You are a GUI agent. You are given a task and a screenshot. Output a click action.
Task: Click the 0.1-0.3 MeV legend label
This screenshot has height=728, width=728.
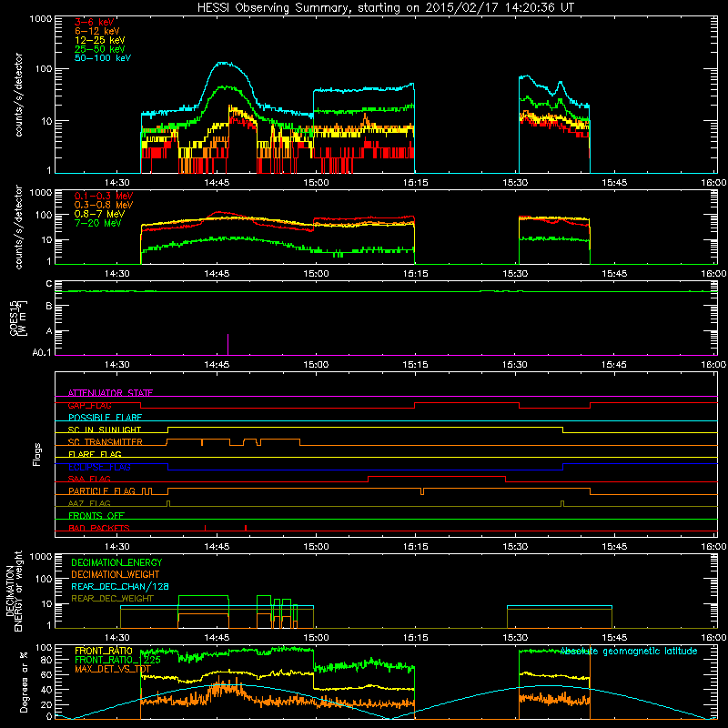click(x=104, y=196)
